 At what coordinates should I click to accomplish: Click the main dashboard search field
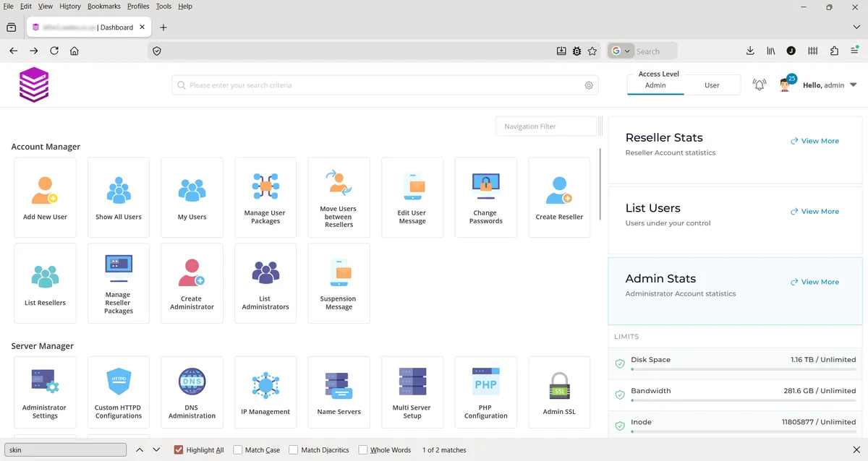pos(386,85)
